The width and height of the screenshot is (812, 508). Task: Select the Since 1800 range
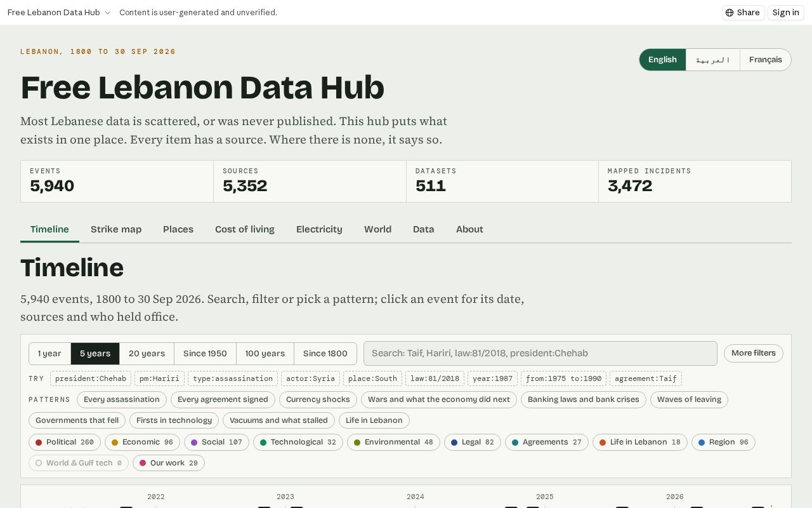325,354
